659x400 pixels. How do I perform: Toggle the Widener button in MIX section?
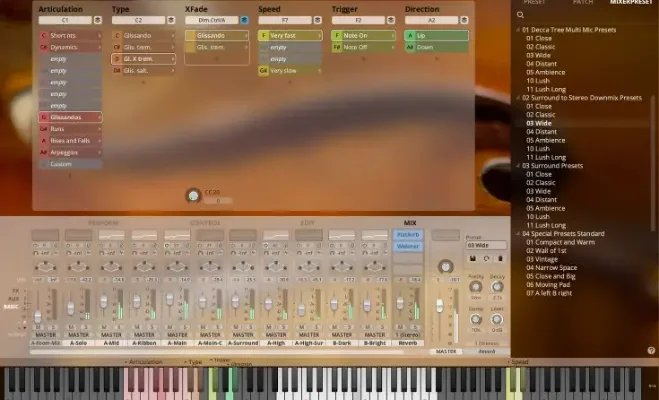click(409, 245)
